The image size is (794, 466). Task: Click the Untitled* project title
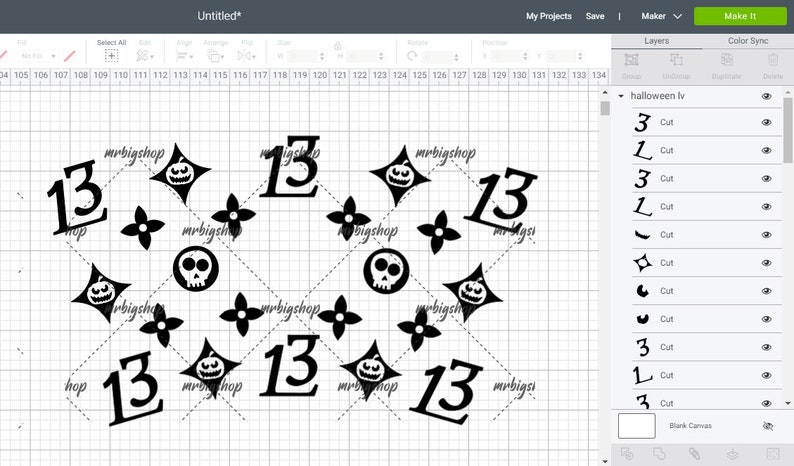pos(219,16)
